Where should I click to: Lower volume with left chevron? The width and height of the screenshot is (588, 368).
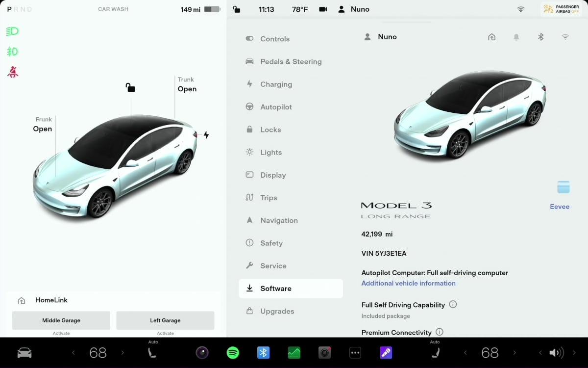point(540,352)
